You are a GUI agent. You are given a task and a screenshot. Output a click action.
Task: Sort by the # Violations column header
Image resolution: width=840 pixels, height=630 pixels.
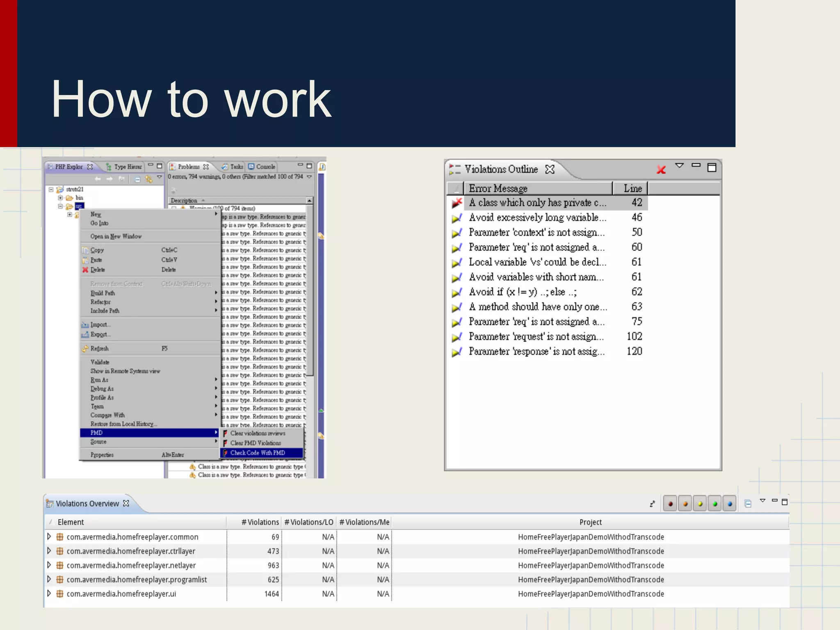tap(260, 522)
